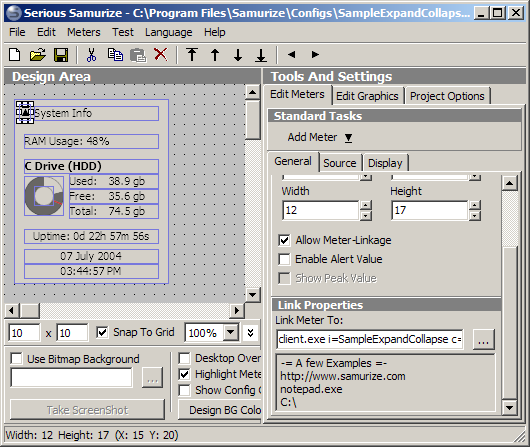530x447 pixels.
Task: Select the 07 July 2004 date meter
Action: pyautogui.click(x=91, y=256)
